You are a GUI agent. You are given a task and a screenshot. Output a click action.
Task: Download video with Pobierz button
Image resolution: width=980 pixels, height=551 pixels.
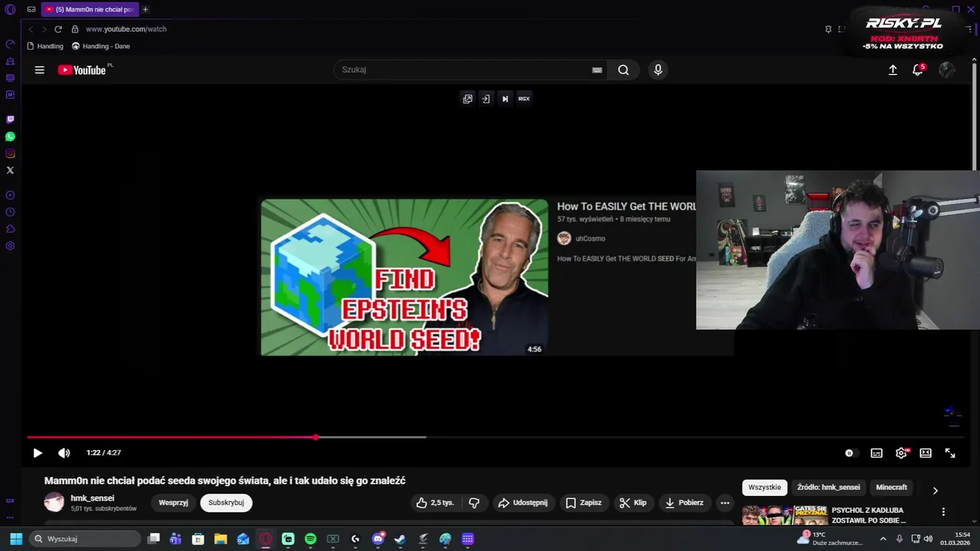point(684,503)
